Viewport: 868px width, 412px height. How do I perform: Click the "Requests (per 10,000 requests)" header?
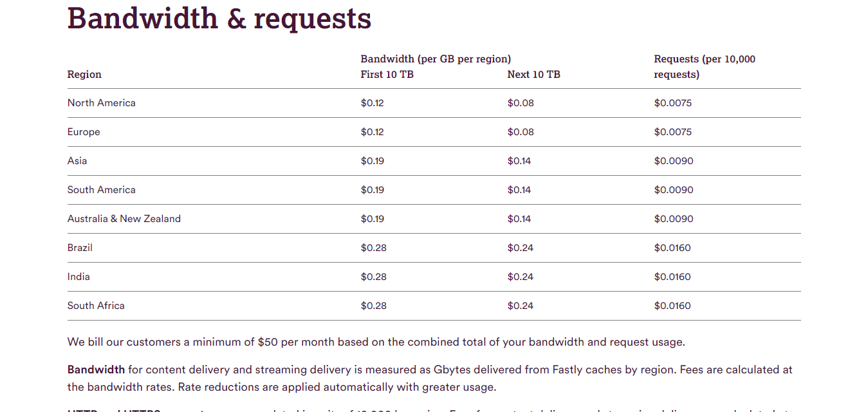(705, 67)
